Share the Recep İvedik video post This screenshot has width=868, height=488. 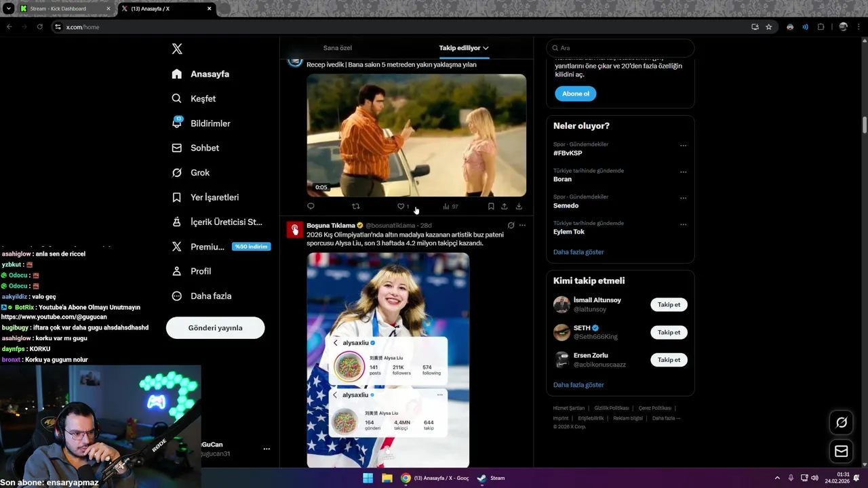point(504,206)
